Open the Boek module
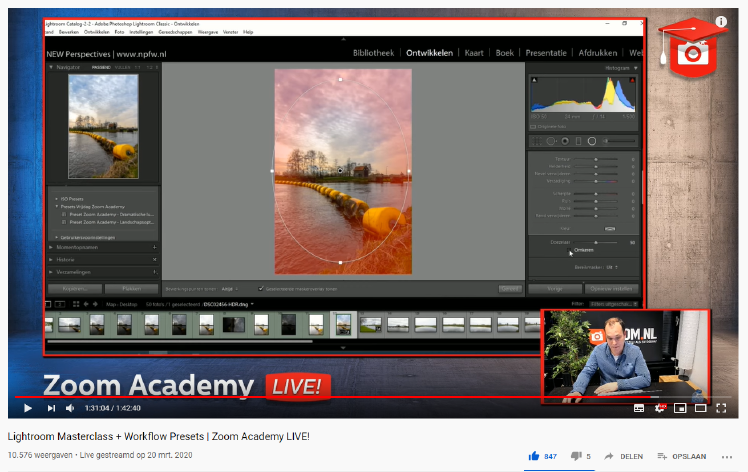The width and height of the screenshot is (748, 472). pos(504,53)
